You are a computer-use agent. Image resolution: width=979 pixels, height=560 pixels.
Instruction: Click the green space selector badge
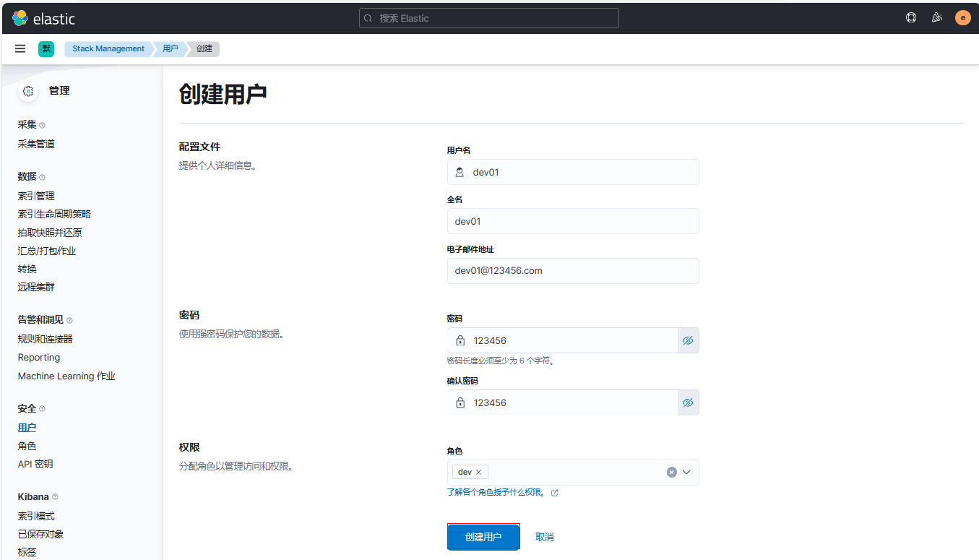click(x=46, y=48)
